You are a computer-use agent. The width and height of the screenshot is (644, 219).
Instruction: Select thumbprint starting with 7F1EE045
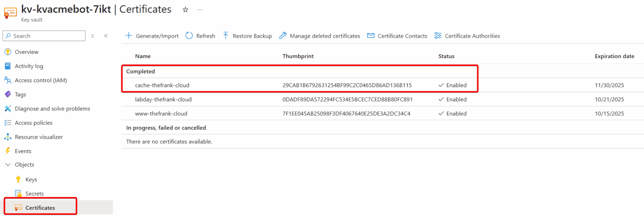click(x=346, y=113)
